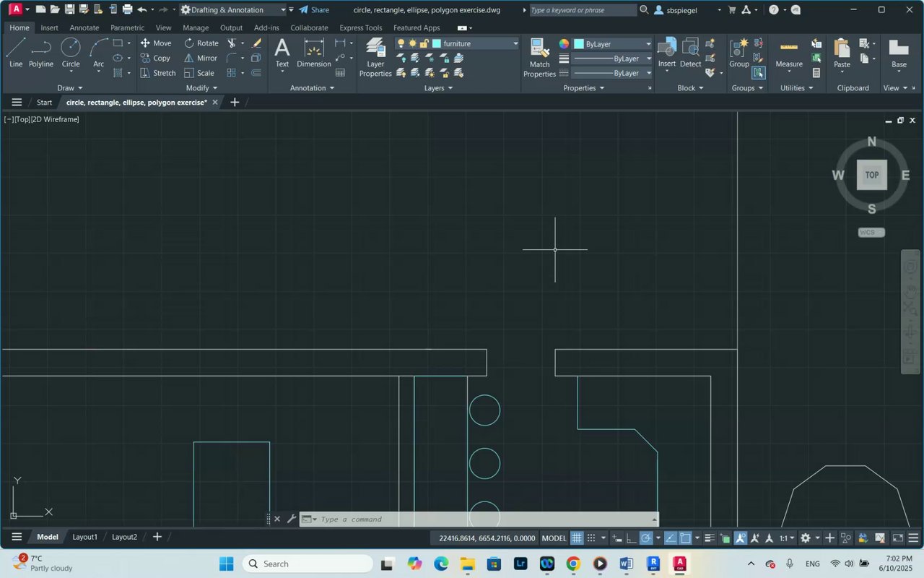Expand the Modify panel
Viewport: 924px width, 578px height.
pyautogui.click(x=201, y=88)
